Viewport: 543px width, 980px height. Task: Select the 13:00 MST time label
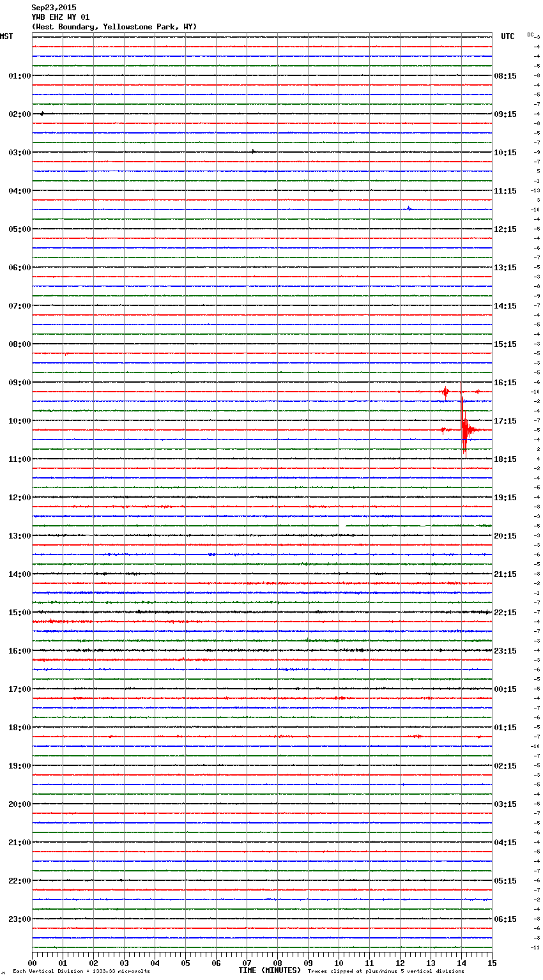pos(20,536)
